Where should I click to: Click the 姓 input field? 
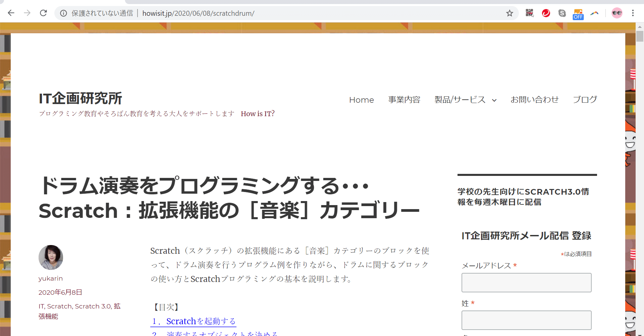pos(526,320)
